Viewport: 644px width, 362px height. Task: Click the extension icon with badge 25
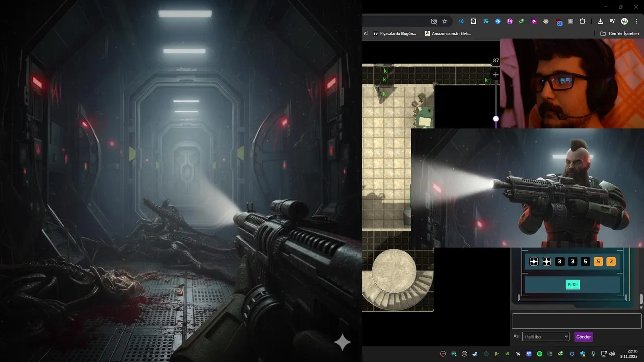coord(559,22)
